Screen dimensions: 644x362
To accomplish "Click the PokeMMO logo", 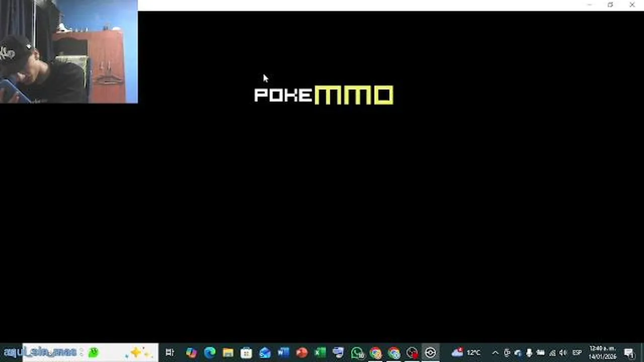I will (x=324, y=95).
